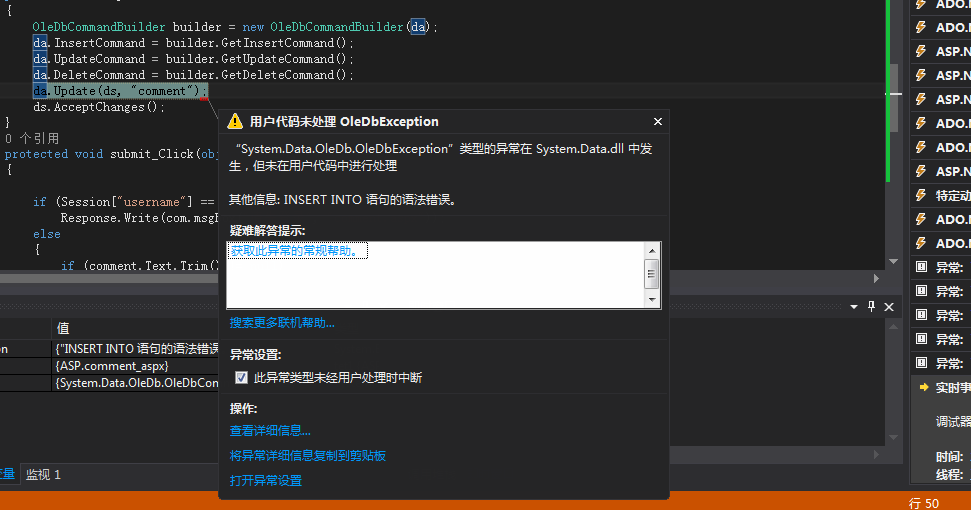Click troubleshooting tips list scroll up arrow
Image resolution: width=971 pixels, height=510 pixels.
click(x=651, y=251)
